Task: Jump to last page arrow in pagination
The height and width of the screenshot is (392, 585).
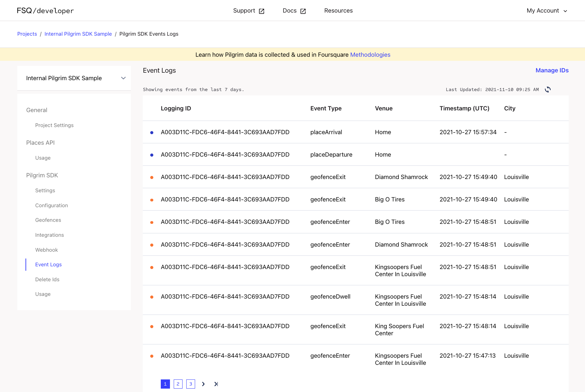Action: pyautogui.click(x=216, y=384)
